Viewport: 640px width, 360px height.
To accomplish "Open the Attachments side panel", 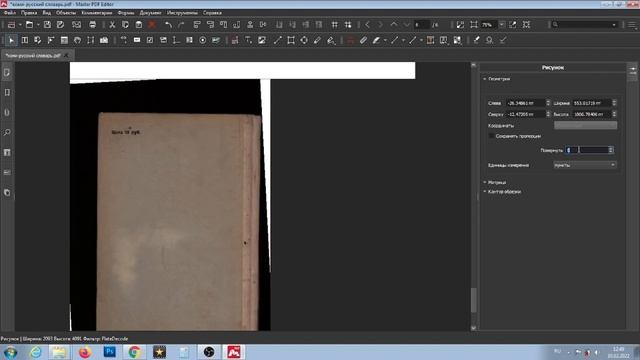I will coord(7,113).
